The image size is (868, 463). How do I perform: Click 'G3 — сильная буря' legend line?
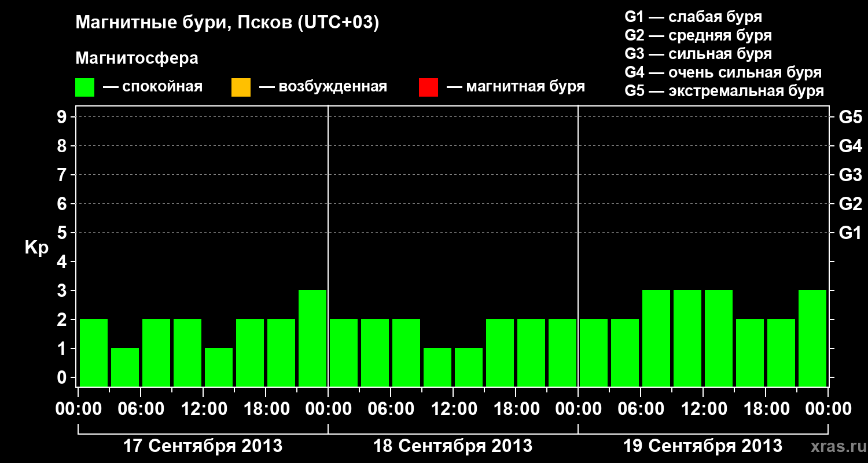click(x=698, y=54)
